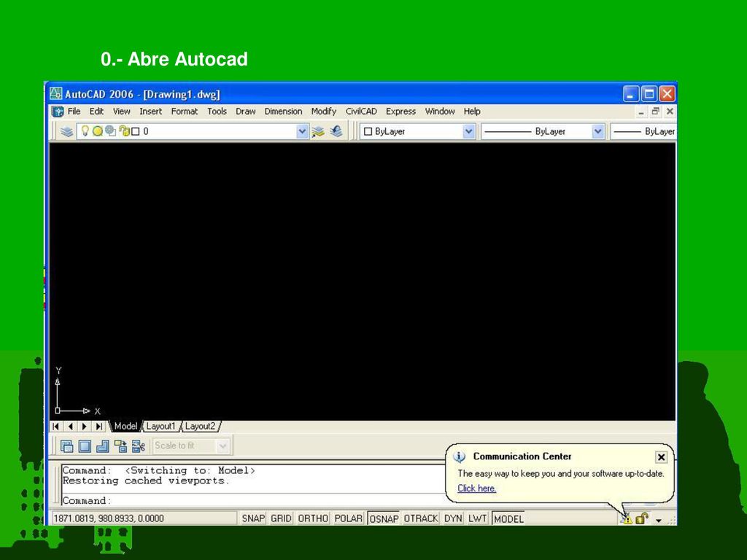Switch to the Layout1 tab
747x560 pixels.
[160, 426]
